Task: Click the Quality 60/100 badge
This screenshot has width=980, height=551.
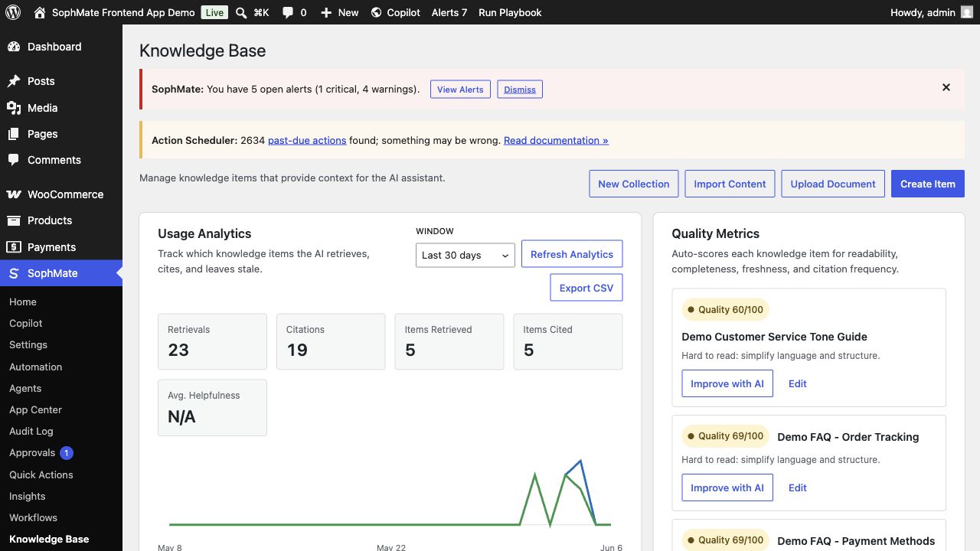Action: pyautogui.click(x=725, y=310)
